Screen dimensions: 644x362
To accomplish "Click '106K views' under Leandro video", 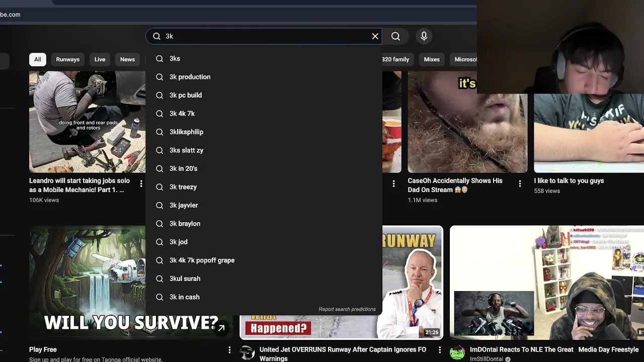I will 44,200.
